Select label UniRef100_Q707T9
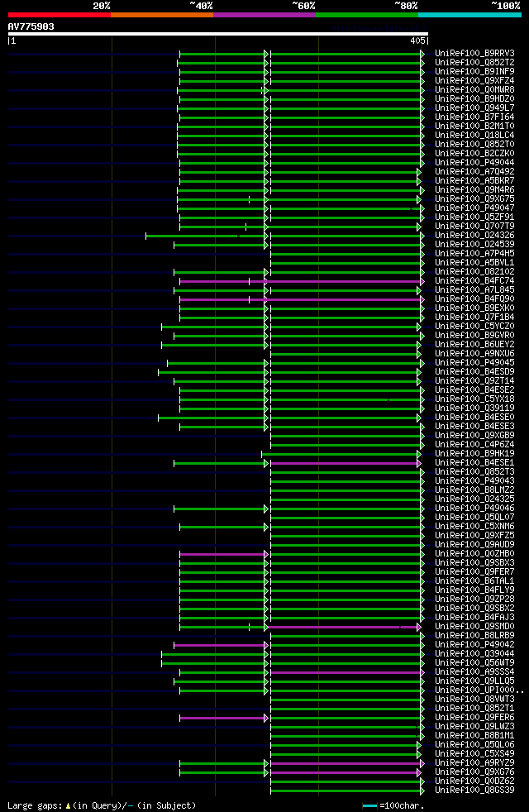Viewport: 529px width, 812px height. tap(474, 227)
